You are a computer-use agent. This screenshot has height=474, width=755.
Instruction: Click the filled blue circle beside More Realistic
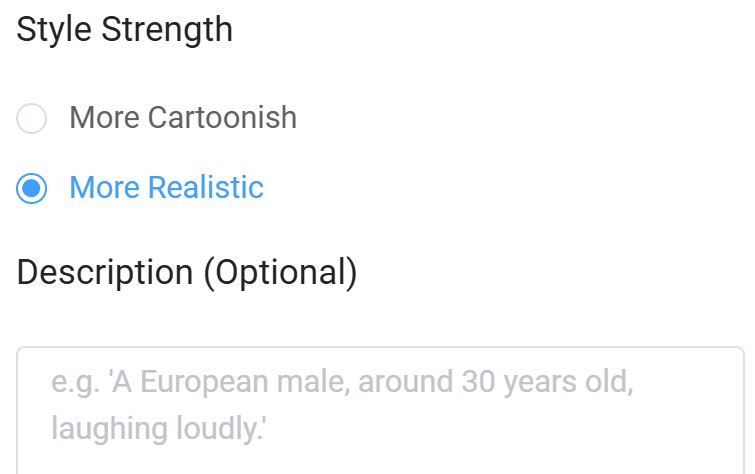click(32, 188)
